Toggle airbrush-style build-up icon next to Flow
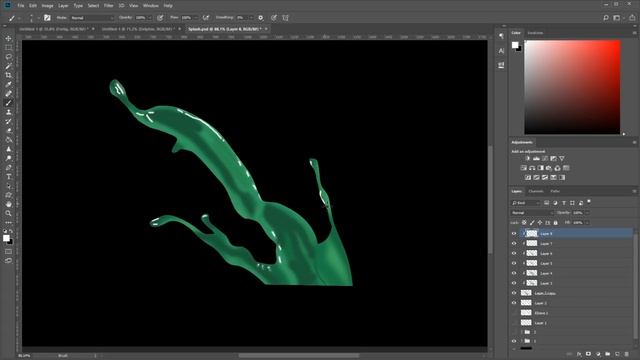Viewport: 640px width, 360px height. point(206,18)
